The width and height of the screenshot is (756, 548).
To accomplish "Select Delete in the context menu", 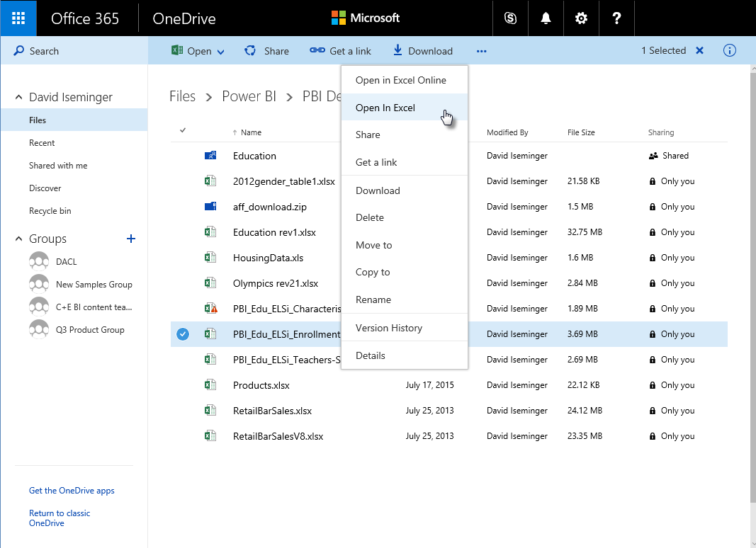I will click(x=405, y=218).
